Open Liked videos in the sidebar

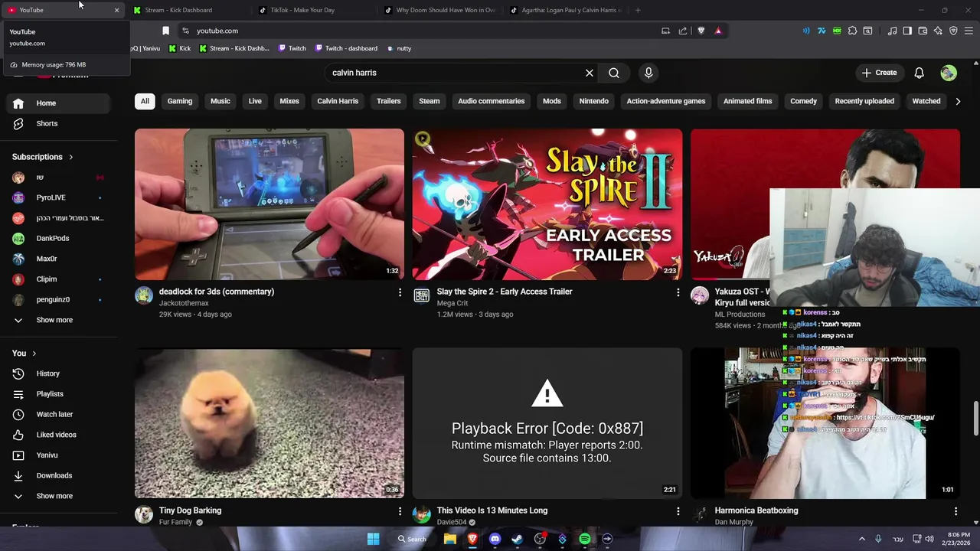point(59,435)
